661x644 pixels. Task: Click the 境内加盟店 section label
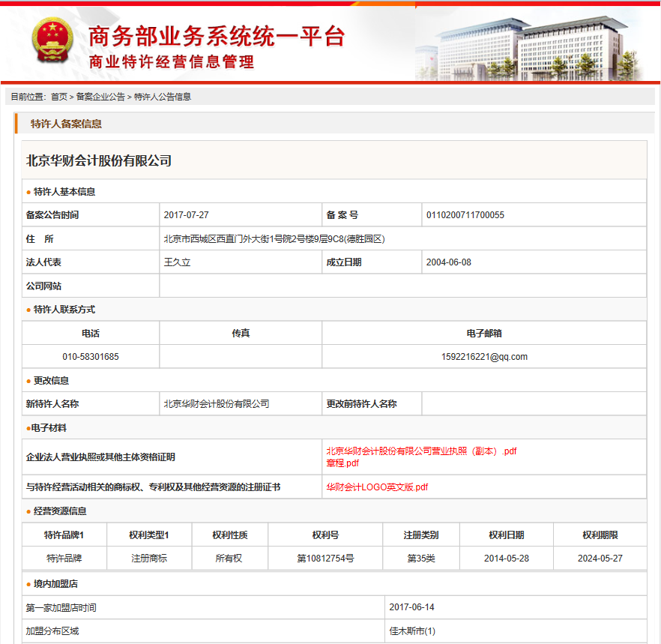click(x=55, y=584)
